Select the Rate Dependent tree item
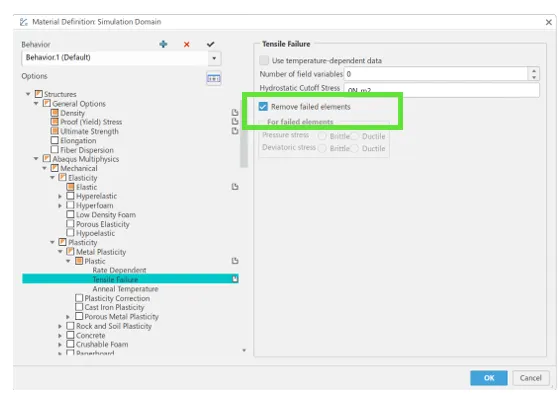Screen dimensions: 558x395 [x=119, y=270]
